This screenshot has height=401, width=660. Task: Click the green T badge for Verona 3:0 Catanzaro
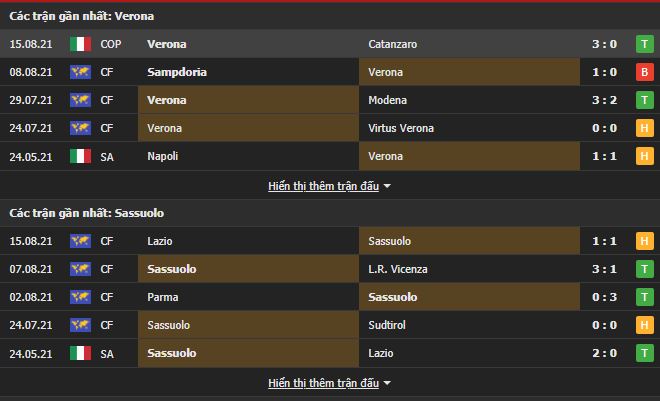tap(645, 44)
